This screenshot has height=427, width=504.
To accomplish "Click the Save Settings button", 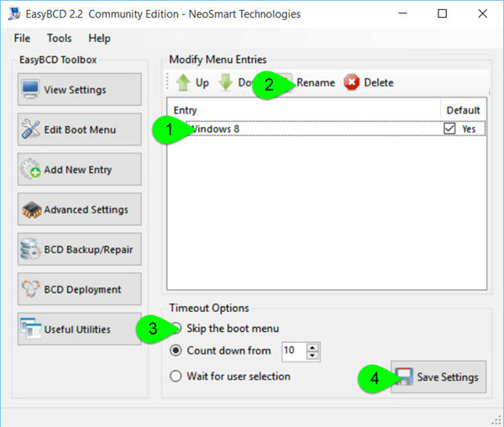I will 438,377.
